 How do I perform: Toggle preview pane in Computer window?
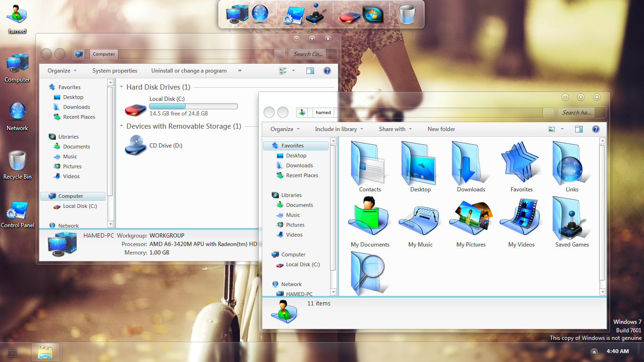310,71
